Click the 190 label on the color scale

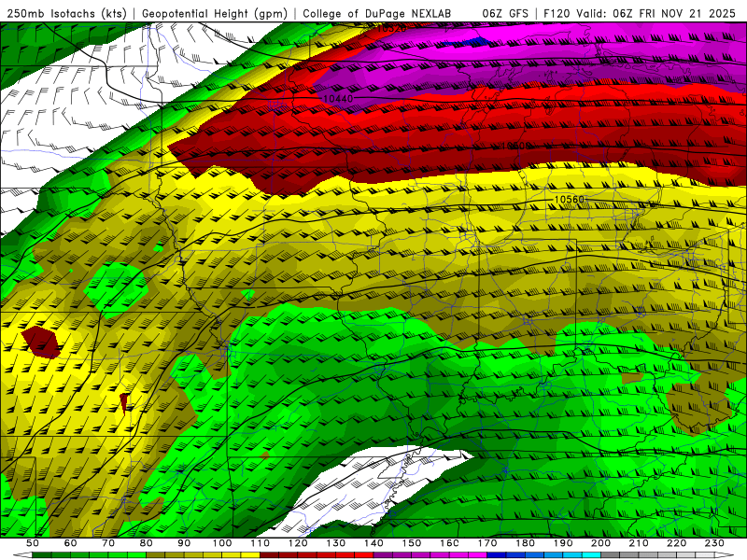(563, 543)
